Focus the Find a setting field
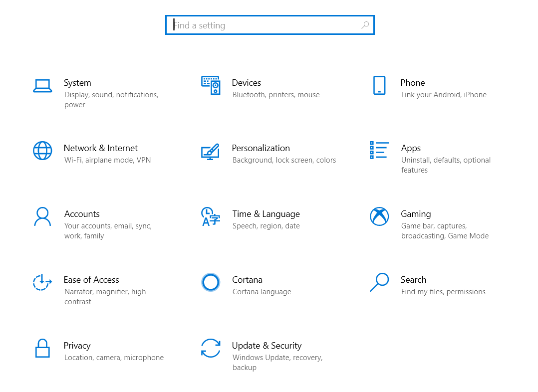 click(x=269, y=25)
